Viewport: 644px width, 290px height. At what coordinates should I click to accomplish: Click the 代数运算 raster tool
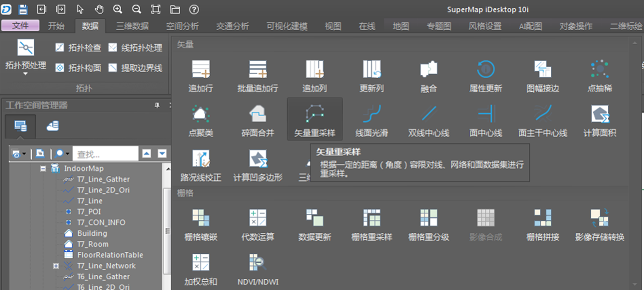(258, 225)
